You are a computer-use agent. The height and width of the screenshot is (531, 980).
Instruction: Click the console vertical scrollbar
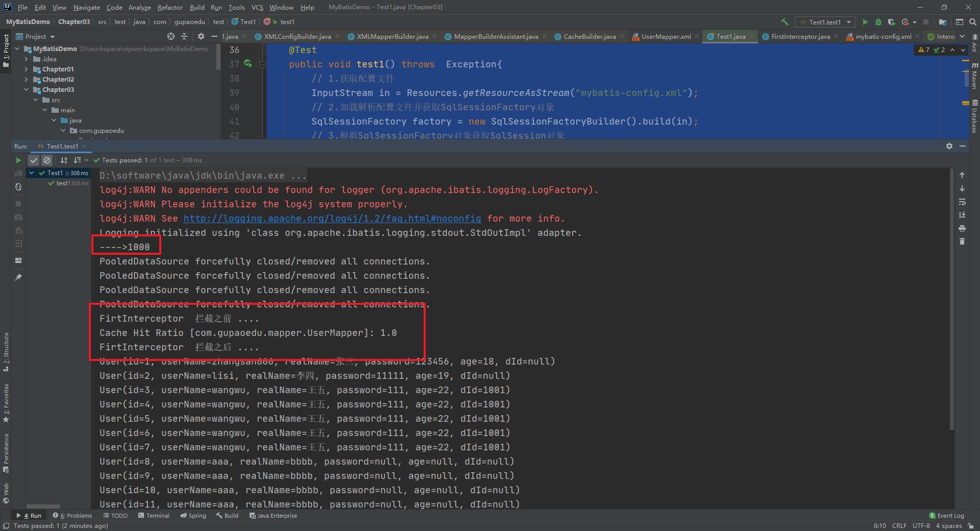[x=951, y=300]
